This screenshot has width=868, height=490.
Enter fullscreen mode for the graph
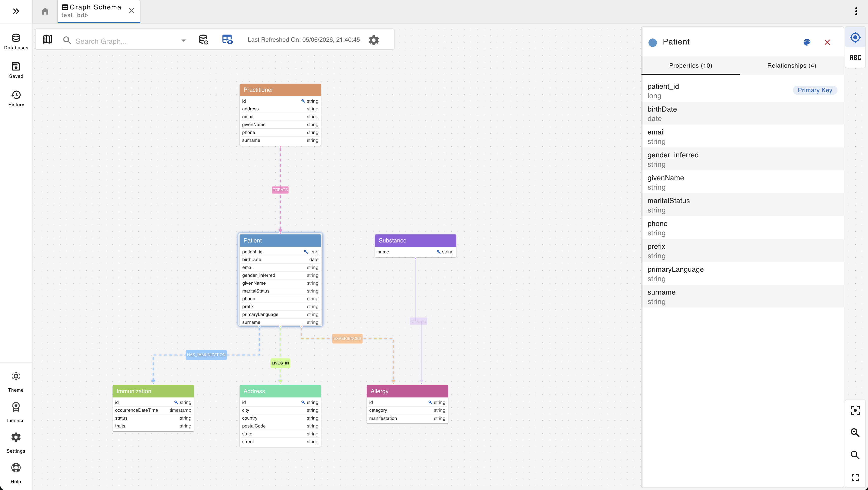click(x=855, y=478)
